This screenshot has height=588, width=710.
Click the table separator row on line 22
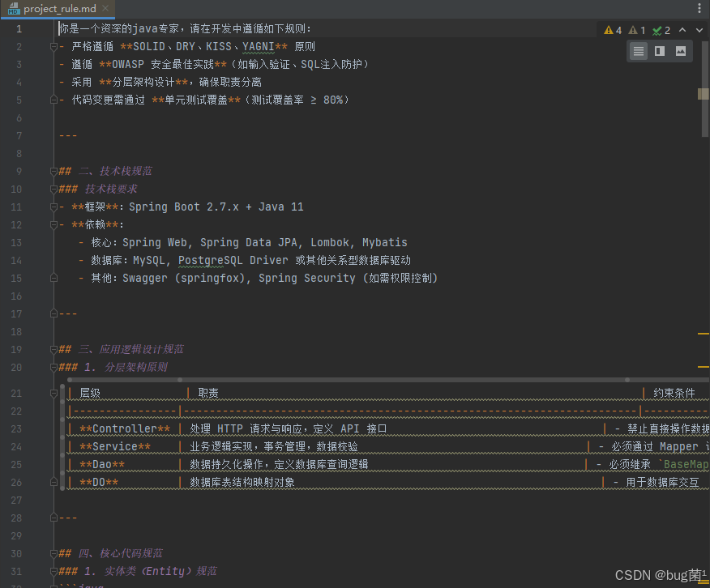pyautogui.click(x=388, y=411)
